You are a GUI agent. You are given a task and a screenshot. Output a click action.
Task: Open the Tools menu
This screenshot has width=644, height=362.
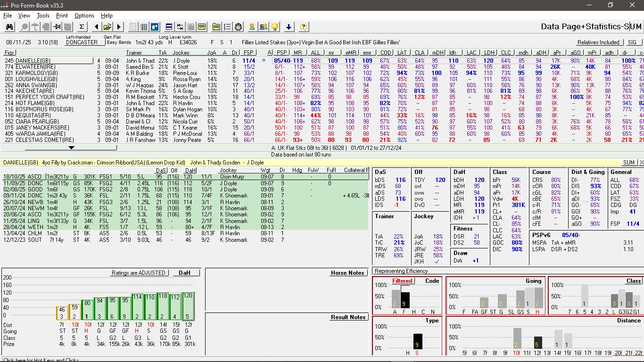[x=43, y=16]
